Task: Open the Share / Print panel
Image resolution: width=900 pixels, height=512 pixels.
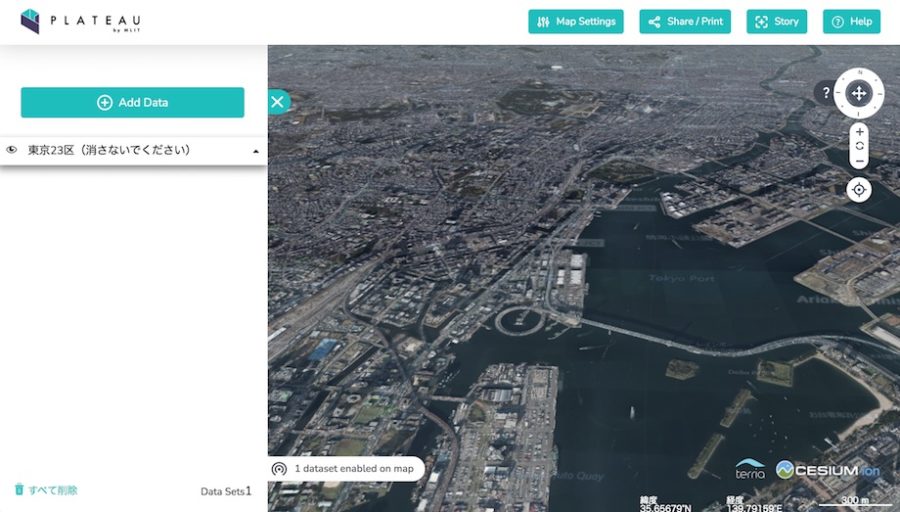Action: (685, 22)
